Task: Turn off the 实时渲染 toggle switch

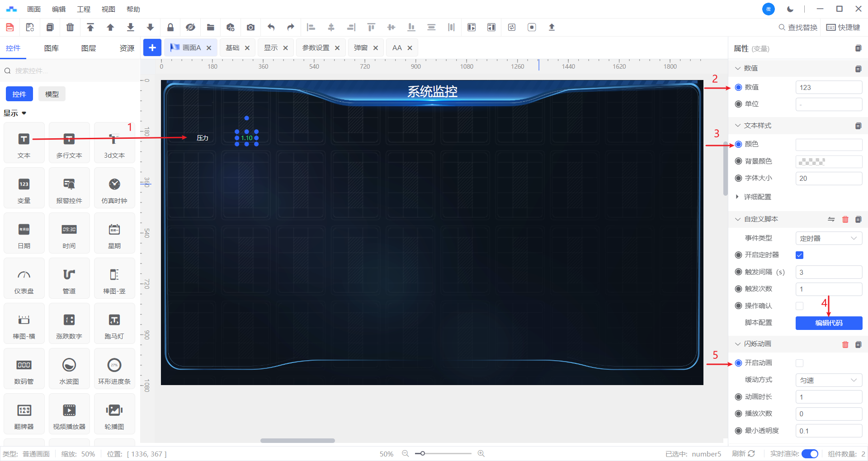Action: click(x=809, y=454)
